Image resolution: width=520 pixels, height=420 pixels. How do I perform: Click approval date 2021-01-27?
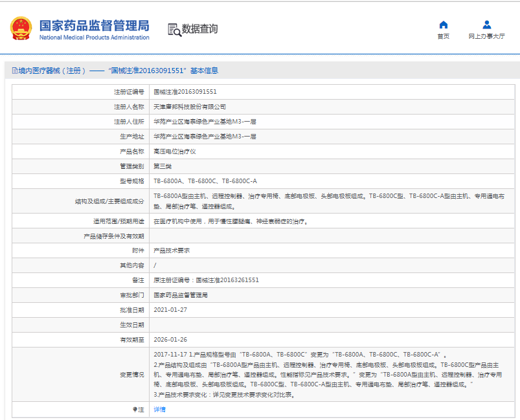tap(170, 309)
